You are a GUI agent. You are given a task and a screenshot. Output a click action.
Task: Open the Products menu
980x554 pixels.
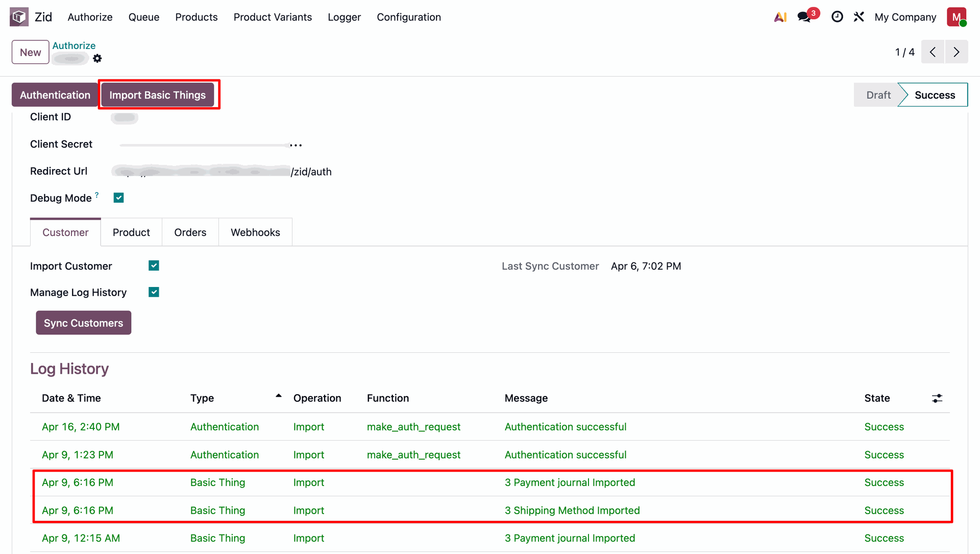pyautogui.click(x=197, y=17)
